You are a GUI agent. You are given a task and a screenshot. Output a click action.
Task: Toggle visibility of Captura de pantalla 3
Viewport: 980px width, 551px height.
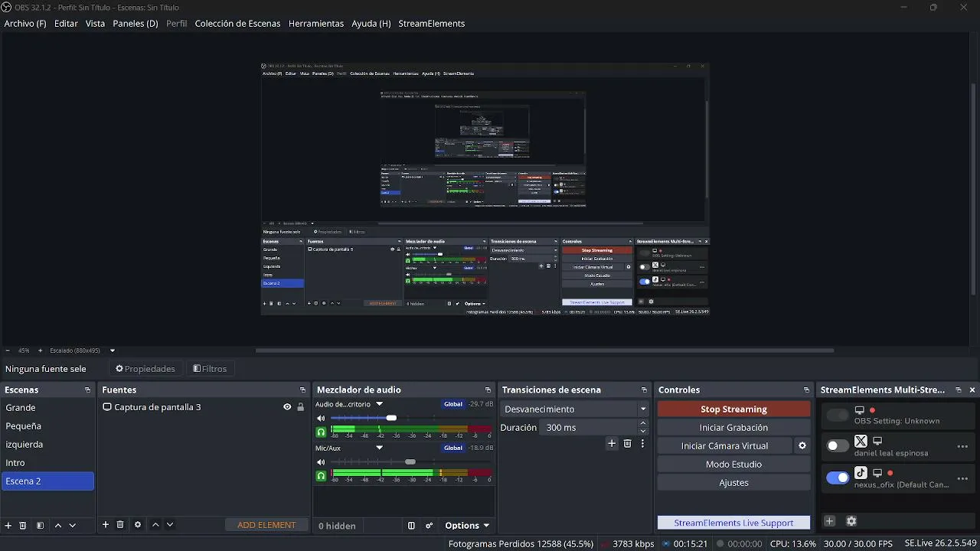click(287, 407)
